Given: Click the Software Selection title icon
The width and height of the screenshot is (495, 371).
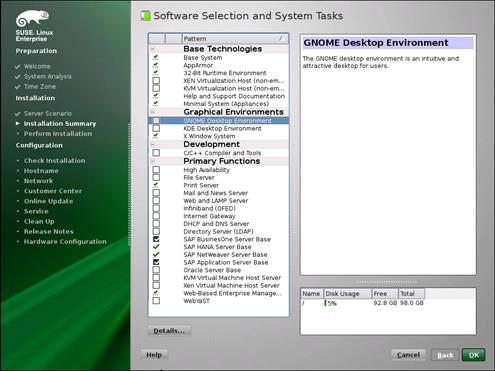Looking at the screenshot, I should tap(145, 15).
